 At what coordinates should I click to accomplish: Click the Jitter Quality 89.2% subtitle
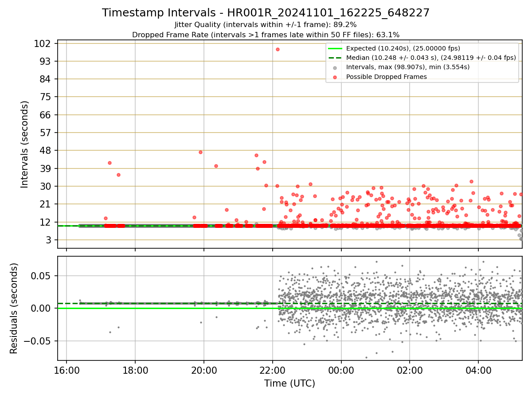pyautogui.click(x=266, y=25)
